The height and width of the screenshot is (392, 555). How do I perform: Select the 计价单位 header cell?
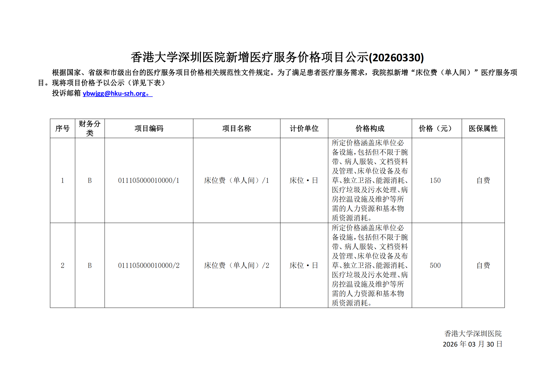[304, 129]
